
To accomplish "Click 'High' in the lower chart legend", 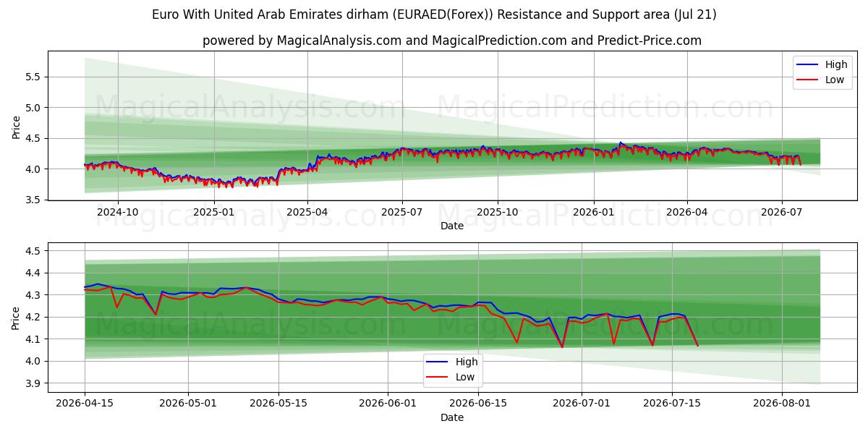I will (x=467, y=362).
